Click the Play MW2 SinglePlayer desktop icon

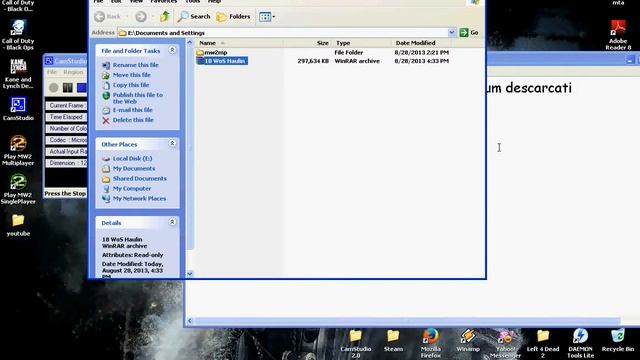tap(18, 189)
